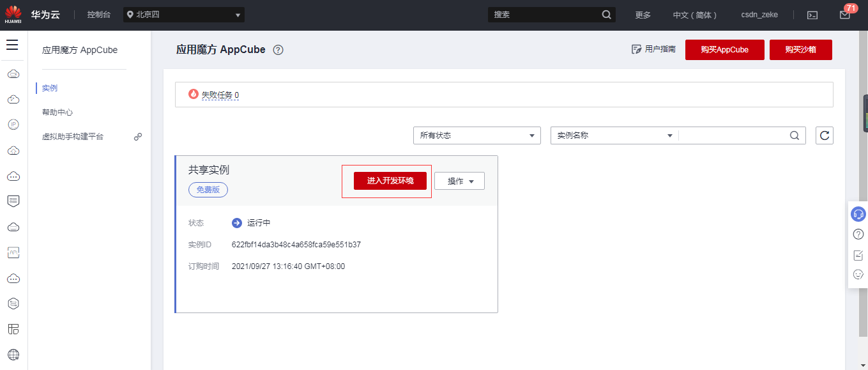The height and width of the screenshot is (370, 868).
Task: Open the list panel sidebar icon
Action: coord(13,201)
